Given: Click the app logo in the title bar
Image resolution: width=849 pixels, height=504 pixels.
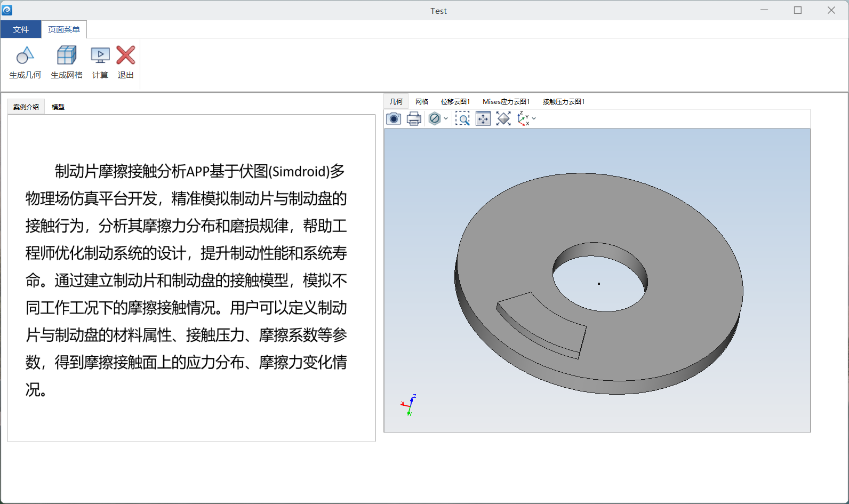Looking at the screenshot, I should pos(7,10).
